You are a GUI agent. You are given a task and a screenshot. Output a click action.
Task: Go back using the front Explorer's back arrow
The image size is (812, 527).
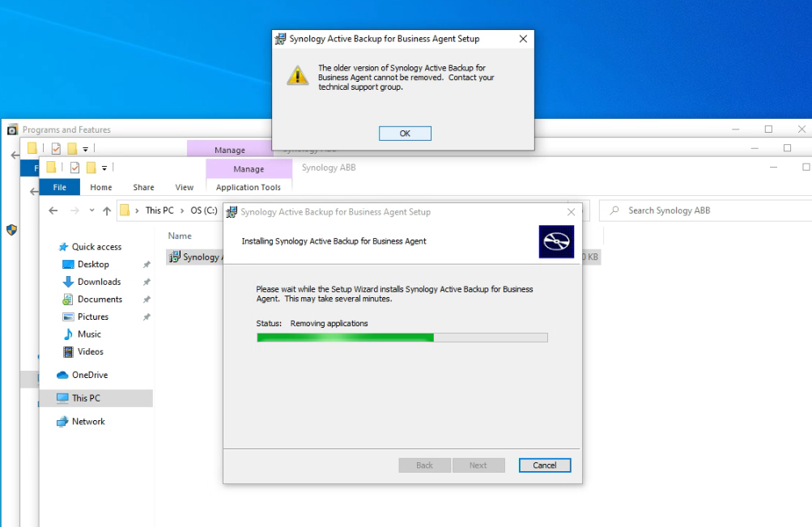tap(53, 210)
